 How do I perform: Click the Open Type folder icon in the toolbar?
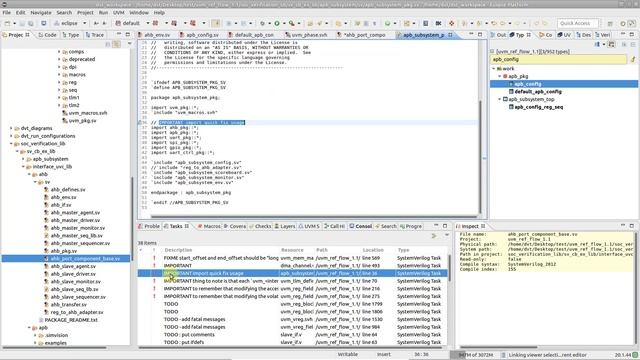310,23
